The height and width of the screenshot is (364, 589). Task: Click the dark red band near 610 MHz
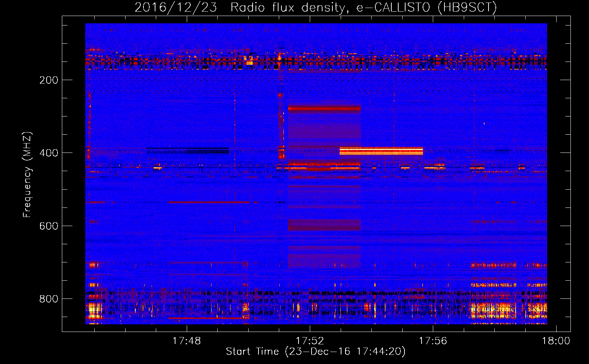click(x=324, y=225)
